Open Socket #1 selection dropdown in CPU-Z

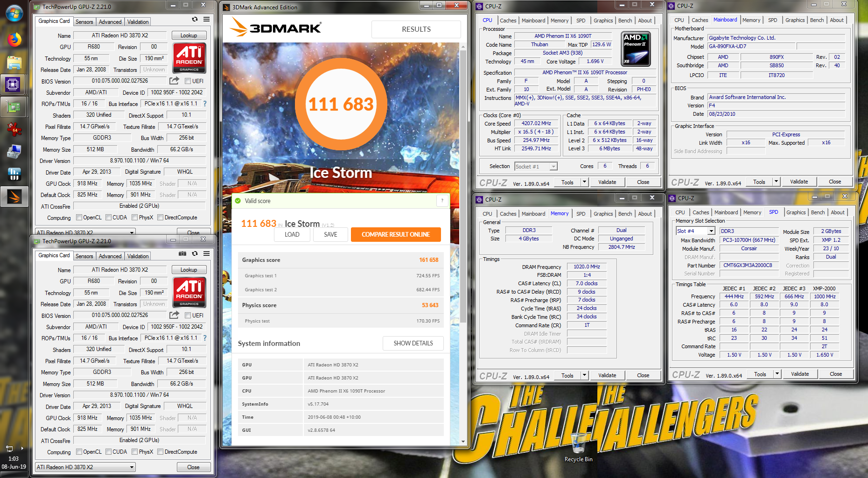pos(536,166)
